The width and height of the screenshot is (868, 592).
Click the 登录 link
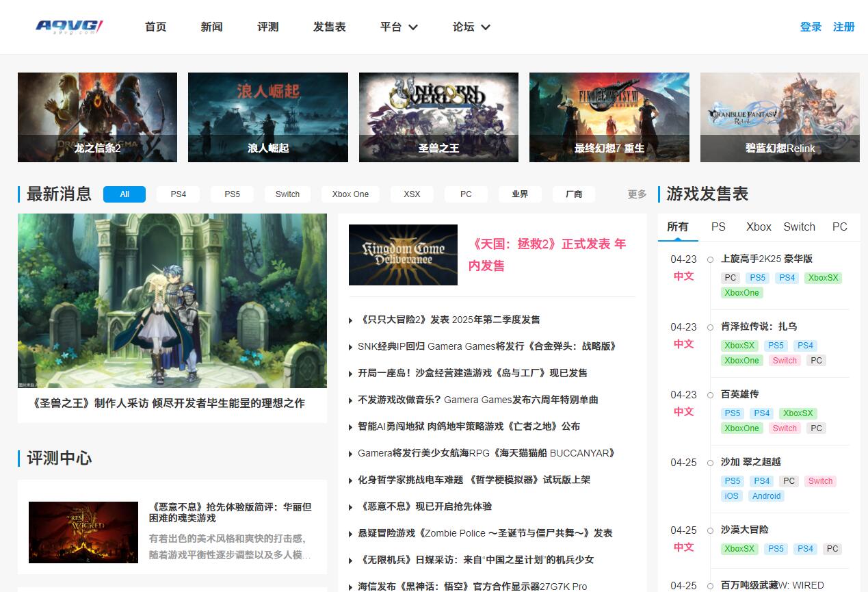point(811,27)
